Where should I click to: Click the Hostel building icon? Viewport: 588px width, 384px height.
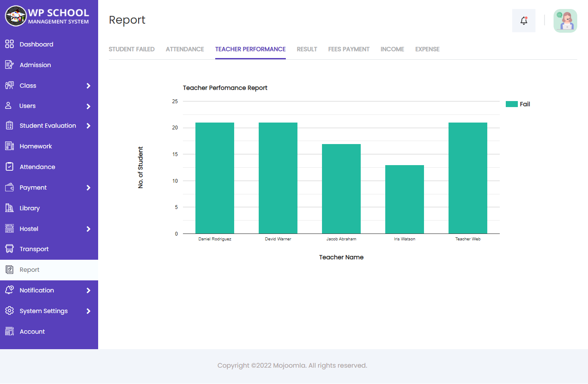coord(9,229)
